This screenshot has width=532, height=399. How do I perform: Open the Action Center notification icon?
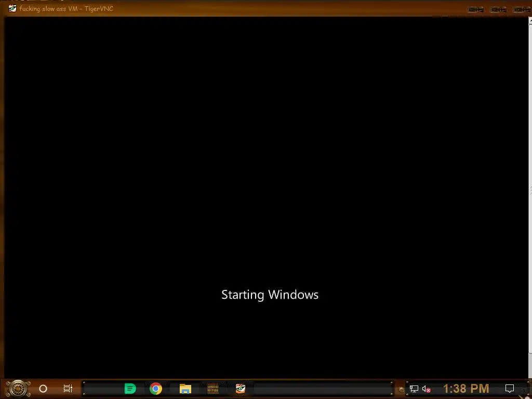510,389
